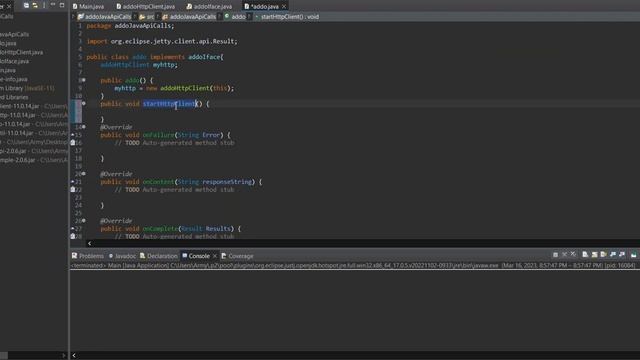This screenshot has width=640, height=360.
Task: Click the TODO task marker below onContent
Action: click(x=73, y=189)
